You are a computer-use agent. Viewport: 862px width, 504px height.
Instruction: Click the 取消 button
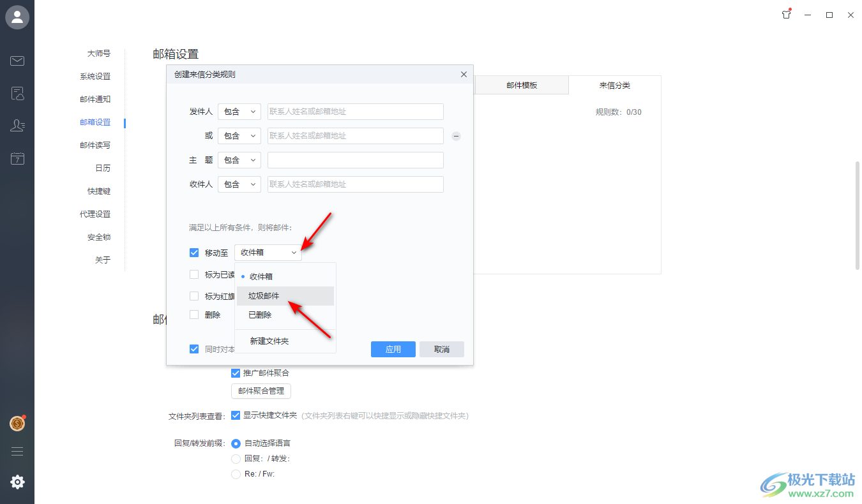tap(442, 349)
